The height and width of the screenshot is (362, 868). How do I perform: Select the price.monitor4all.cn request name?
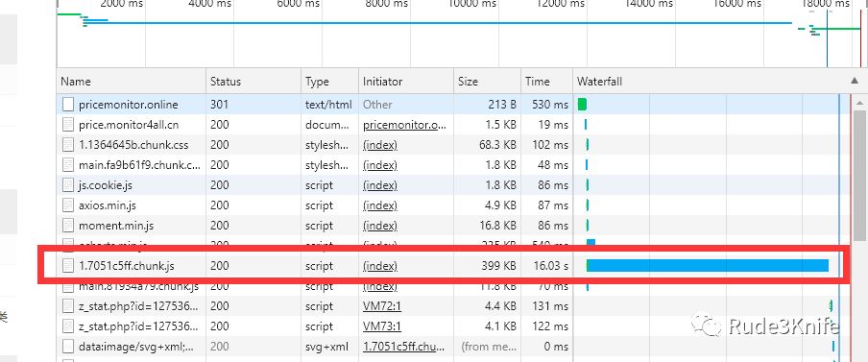point(129,125)
